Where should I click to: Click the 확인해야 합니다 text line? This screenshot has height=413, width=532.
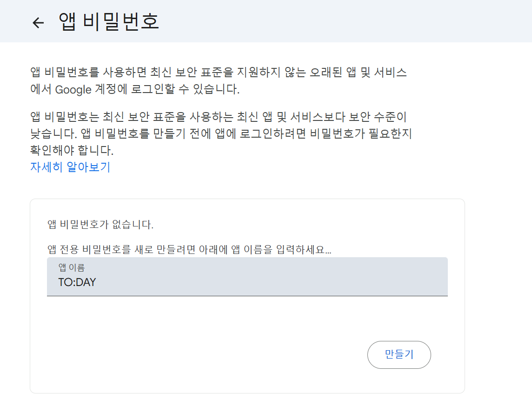coord(72,150)
